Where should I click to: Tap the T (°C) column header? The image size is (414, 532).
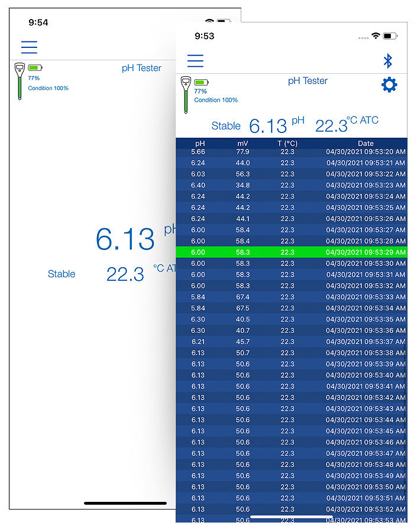287,144
